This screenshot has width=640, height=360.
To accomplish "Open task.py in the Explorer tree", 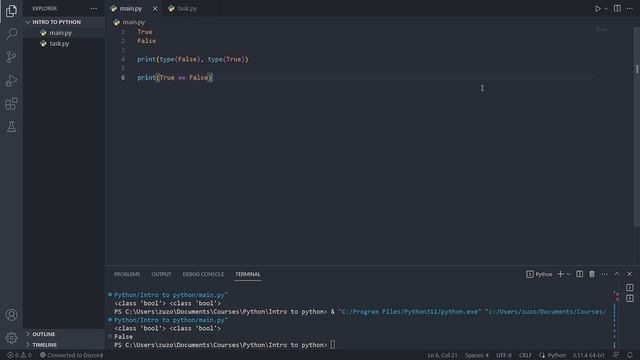I will [59, 43].
